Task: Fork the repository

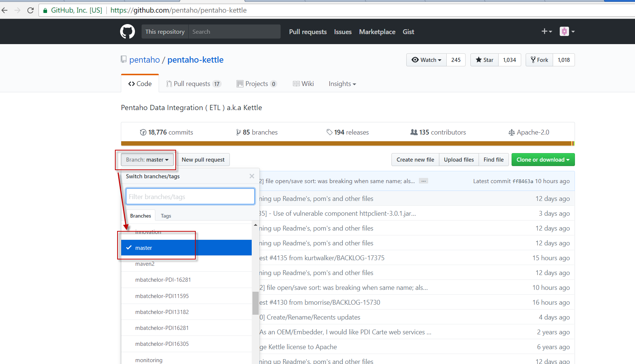Action: (539, 60)
